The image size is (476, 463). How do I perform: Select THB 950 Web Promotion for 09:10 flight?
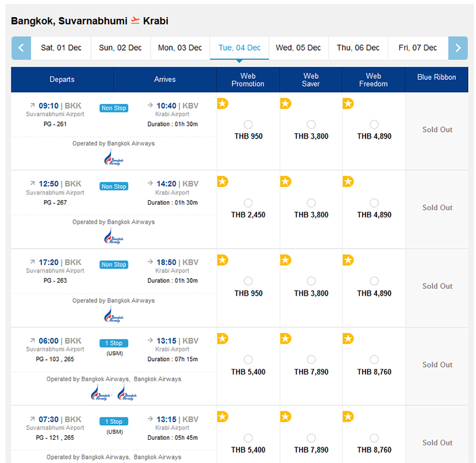point(248,125)
